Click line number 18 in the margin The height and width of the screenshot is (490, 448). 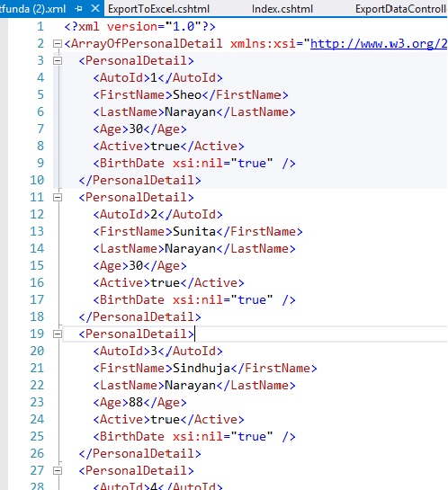pyautogui.click(x=37, y=316)
